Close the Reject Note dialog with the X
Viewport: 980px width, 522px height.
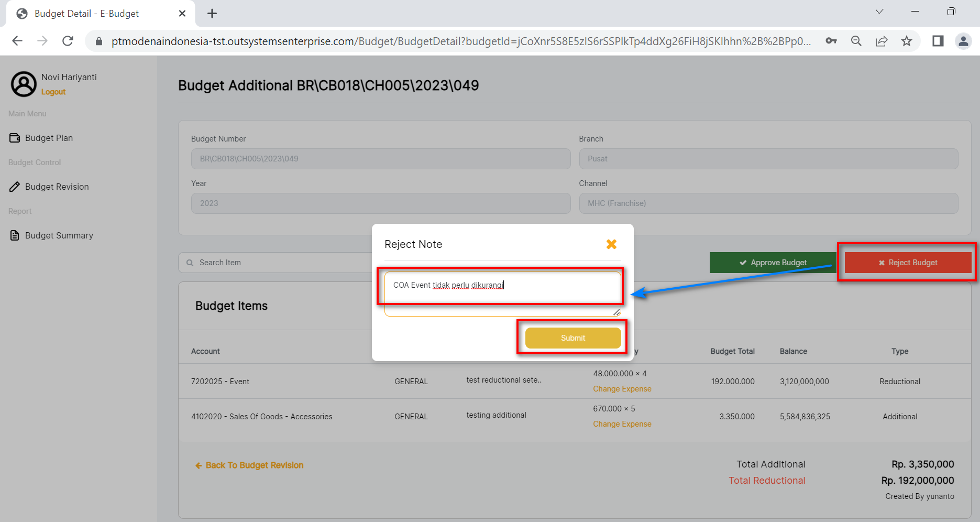click(x=611, y=244)
